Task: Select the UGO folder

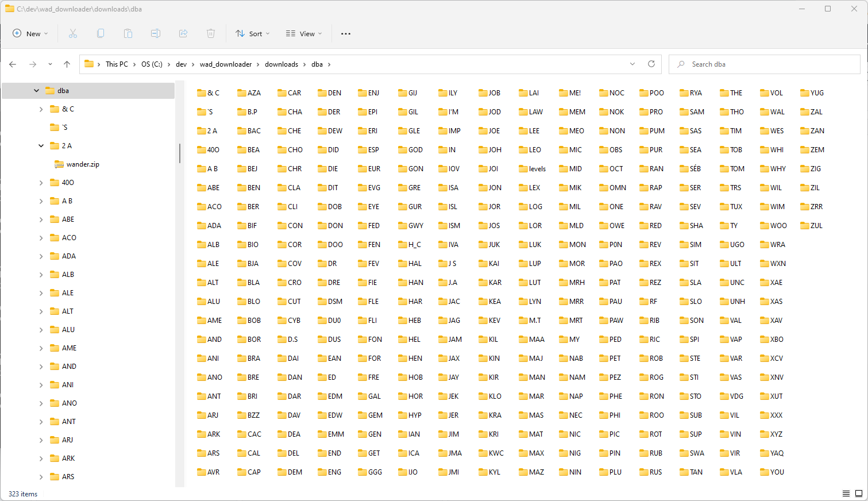Action: pos(732,245)
